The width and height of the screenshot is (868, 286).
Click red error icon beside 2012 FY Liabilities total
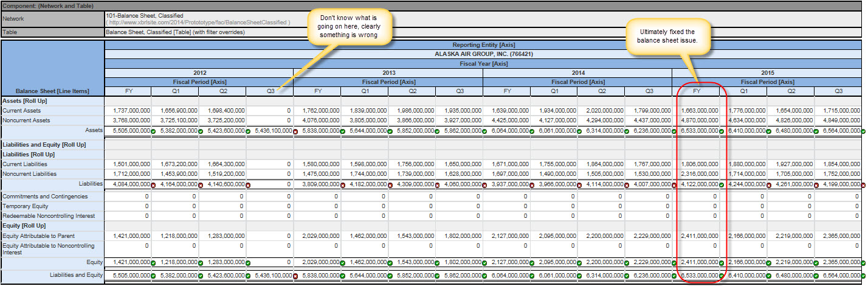pyautogui.click(x=154, y=184)
